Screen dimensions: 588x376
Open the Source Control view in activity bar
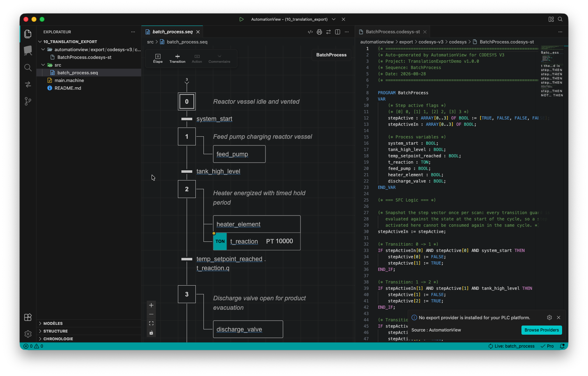coord(28,101)
